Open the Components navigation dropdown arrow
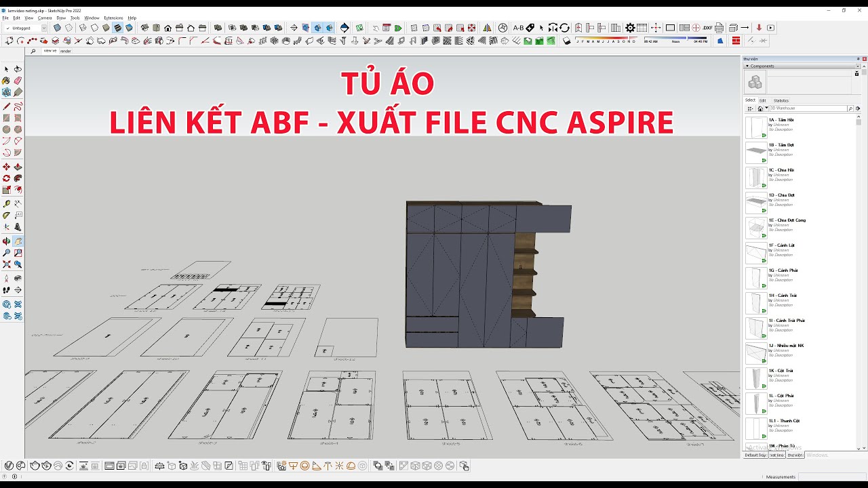 [766, 108]
